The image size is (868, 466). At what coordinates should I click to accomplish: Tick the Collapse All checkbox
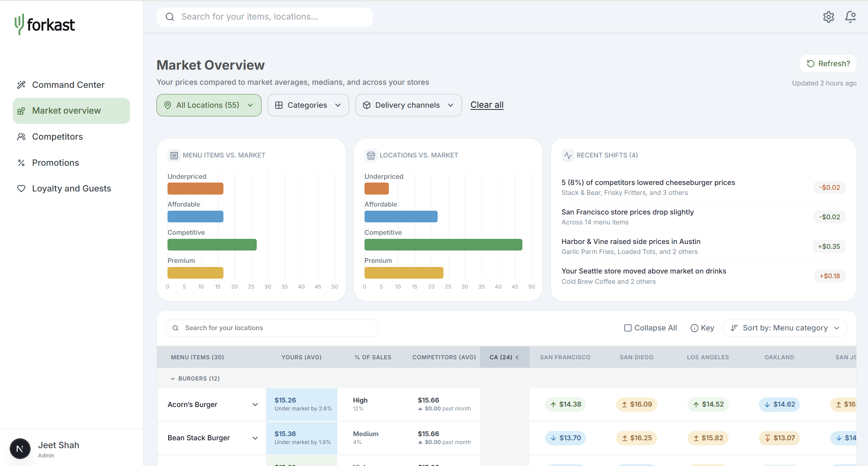[x=628, y=328]
